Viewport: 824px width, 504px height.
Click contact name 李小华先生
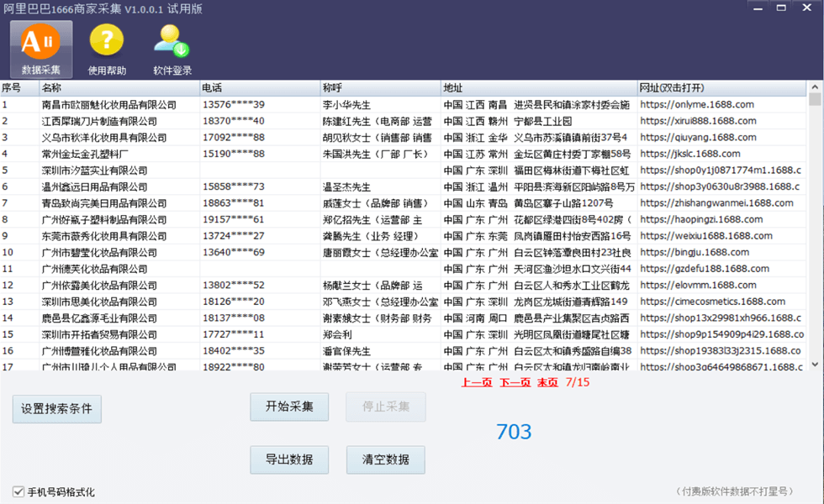coord(346,105)
